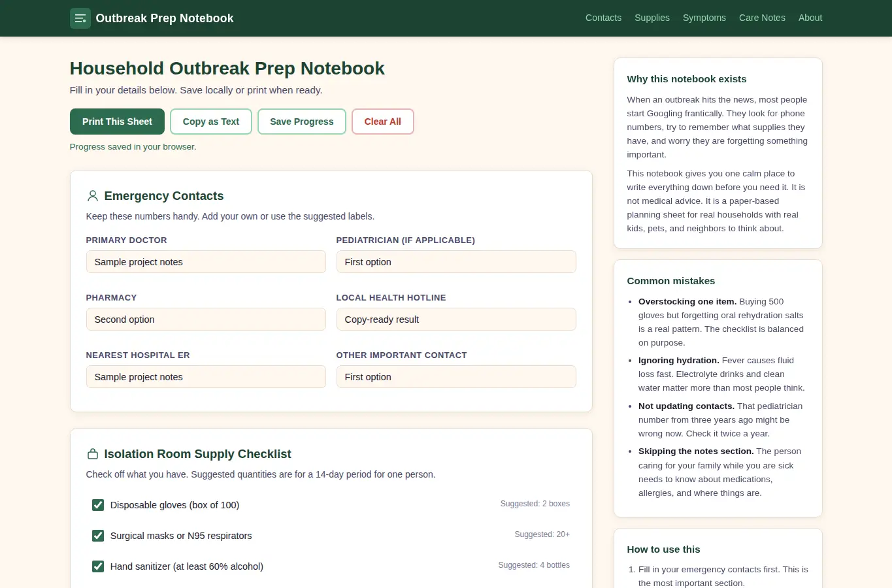Image resolution: width=892 pixels, height=588 pixels.
Task: Uncheck Disposable gloves (box of 100)
Action: [x=98, y=505]
